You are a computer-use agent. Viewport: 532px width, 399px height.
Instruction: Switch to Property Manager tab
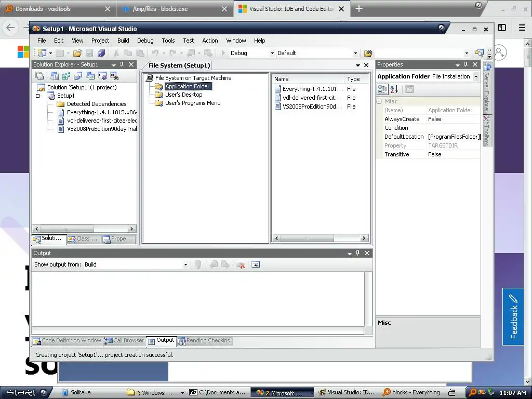point(118,239)
